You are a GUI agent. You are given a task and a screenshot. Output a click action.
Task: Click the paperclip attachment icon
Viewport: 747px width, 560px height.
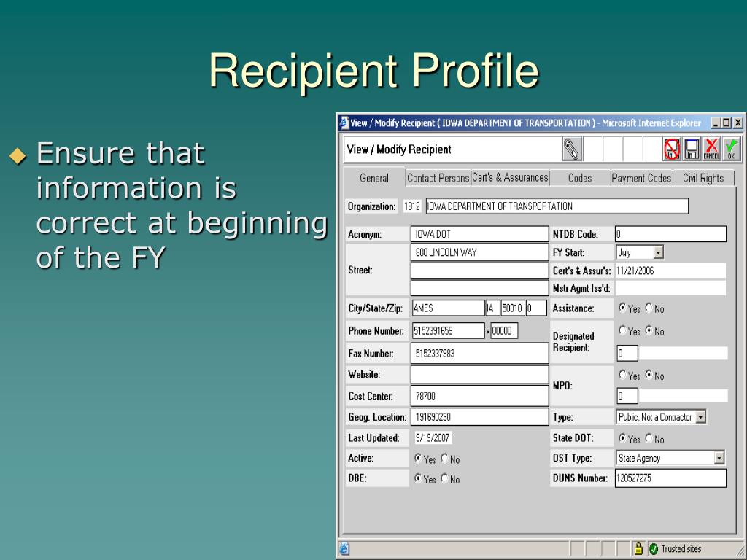[572, 149]
